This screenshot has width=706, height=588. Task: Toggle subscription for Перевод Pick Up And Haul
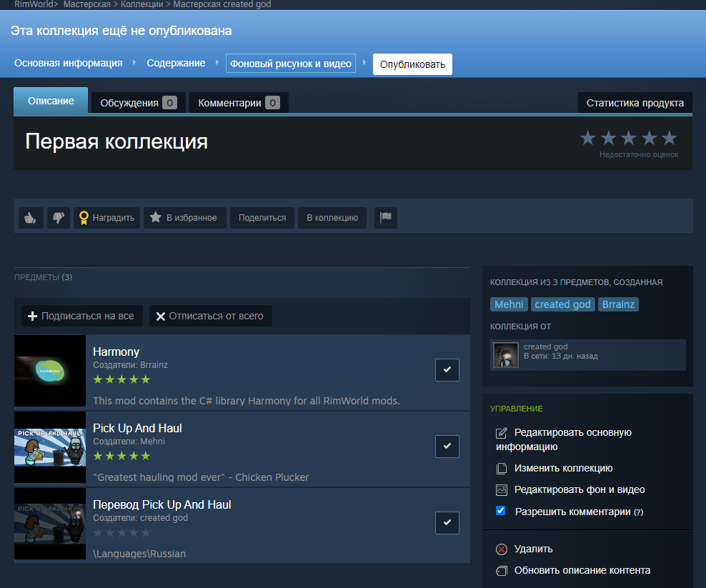click(447, 523)
